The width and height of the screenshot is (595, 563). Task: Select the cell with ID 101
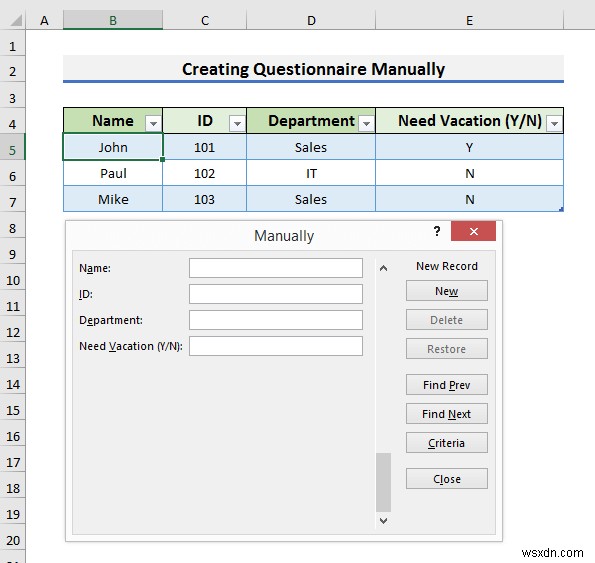205,147
